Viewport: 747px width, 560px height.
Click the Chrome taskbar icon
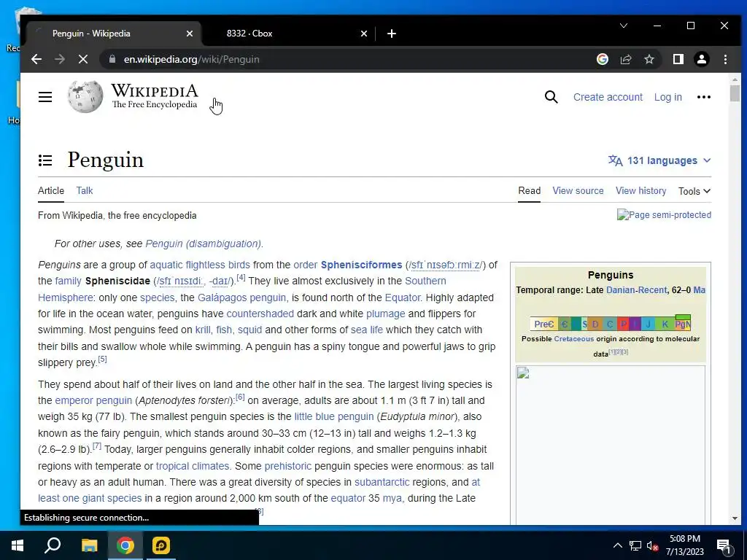125,545
